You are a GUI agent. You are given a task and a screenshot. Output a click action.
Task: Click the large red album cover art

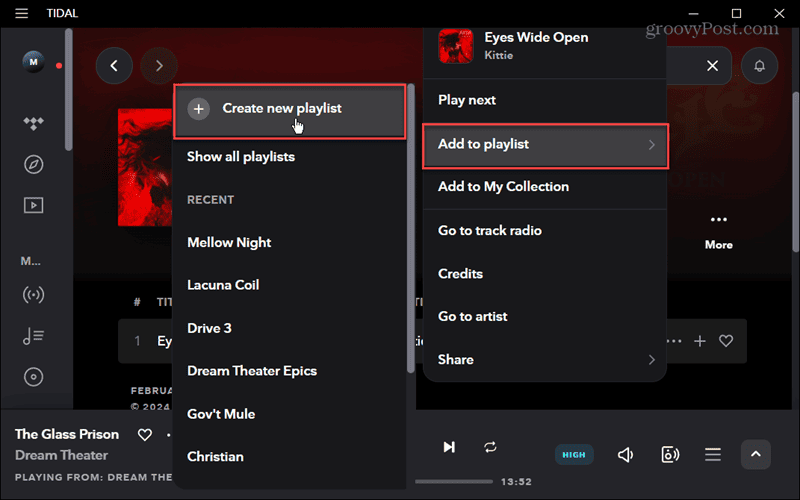[145, 167]
